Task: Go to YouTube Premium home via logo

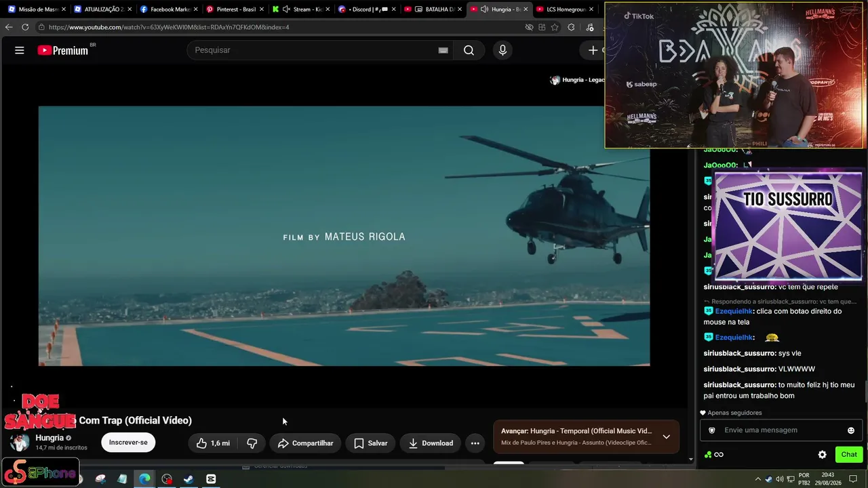Action: point(63,50)
